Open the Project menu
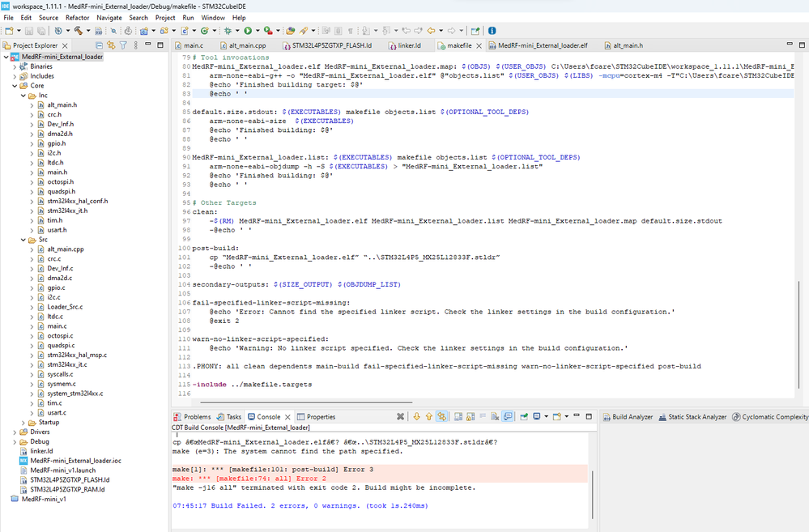This screenshot has height=532, width=809. [165, 17]
